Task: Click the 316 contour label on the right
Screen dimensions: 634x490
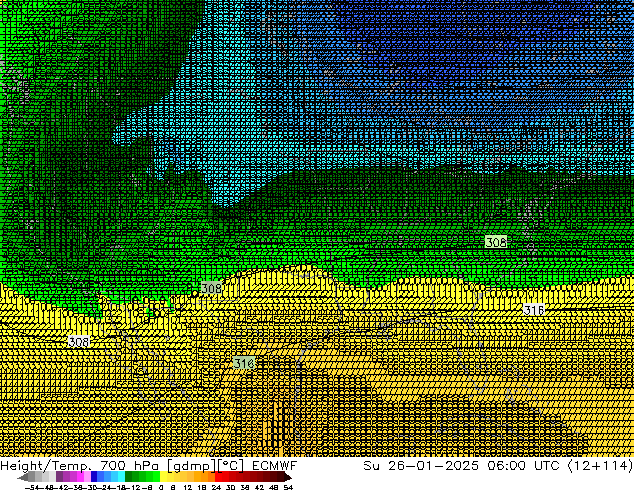Action: pos(534,310)
